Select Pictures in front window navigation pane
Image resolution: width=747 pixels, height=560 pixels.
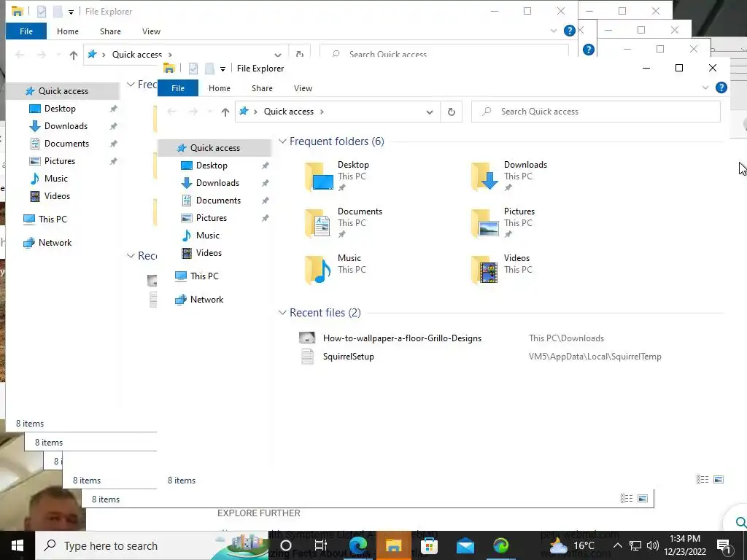click(211, 217)
